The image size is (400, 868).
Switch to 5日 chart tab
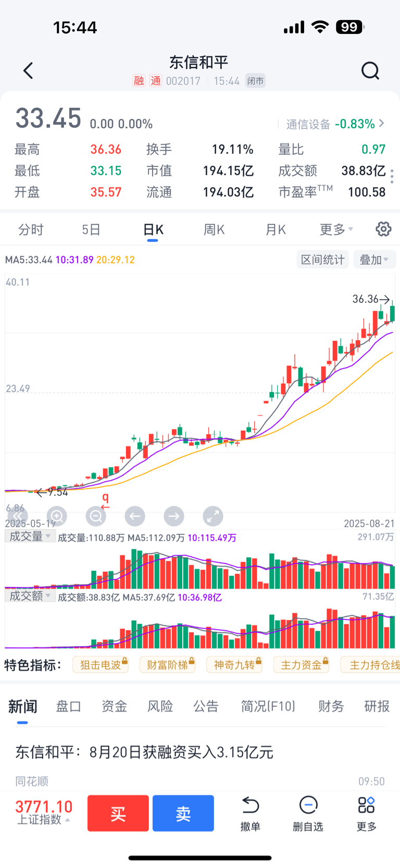click(91, 229)
